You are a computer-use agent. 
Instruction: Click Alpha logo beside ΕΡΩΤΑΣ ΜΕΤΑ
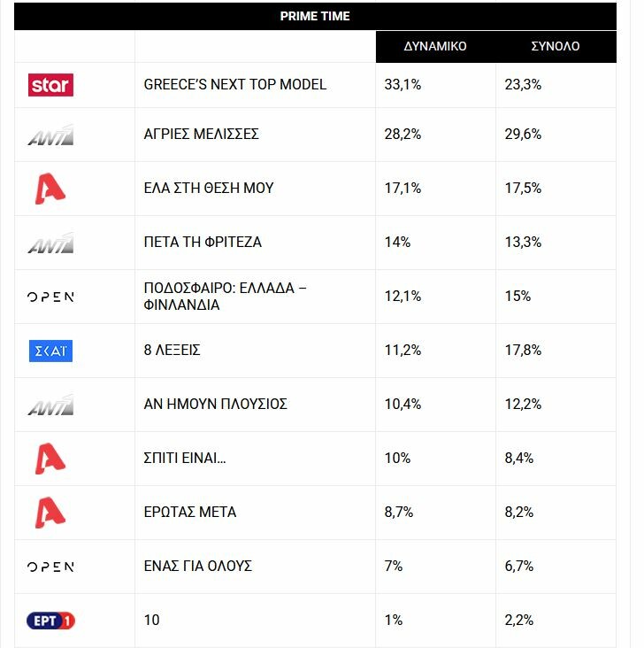[50, 513]
